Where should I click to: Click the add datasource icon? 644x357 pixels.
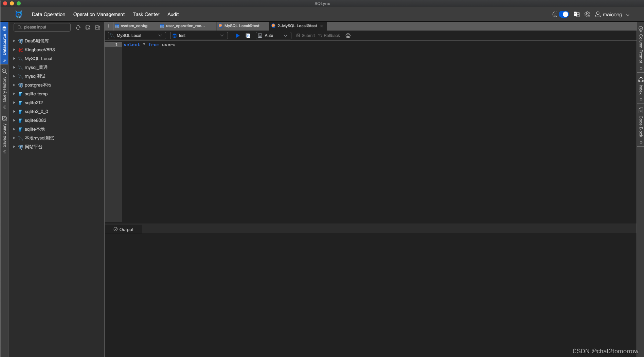pos(88,27)
